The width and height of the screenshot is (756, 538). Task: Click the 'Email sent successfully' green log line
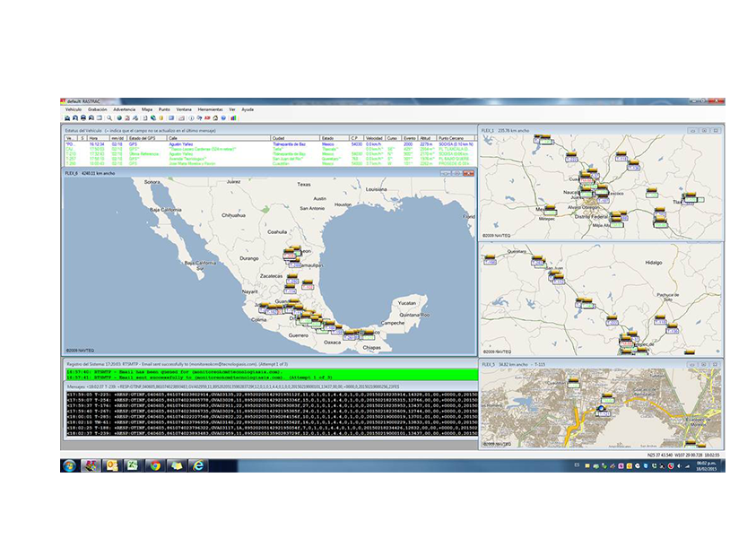[x=271, y=377]
